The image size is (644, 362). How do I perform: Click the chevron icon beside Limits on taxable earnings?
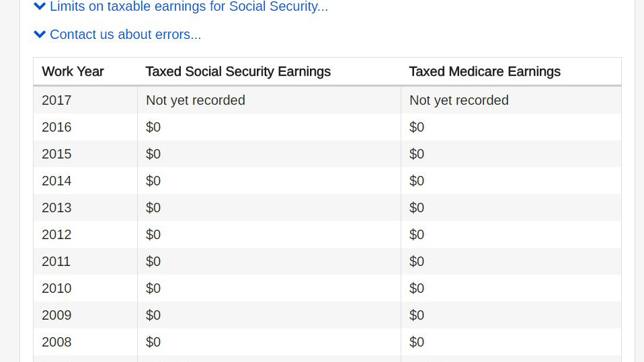point(40,7)
